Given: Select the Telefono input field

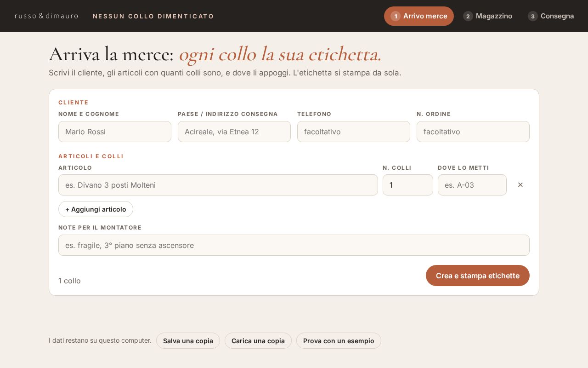Looking at the screenshot, I should coord(354,132).
